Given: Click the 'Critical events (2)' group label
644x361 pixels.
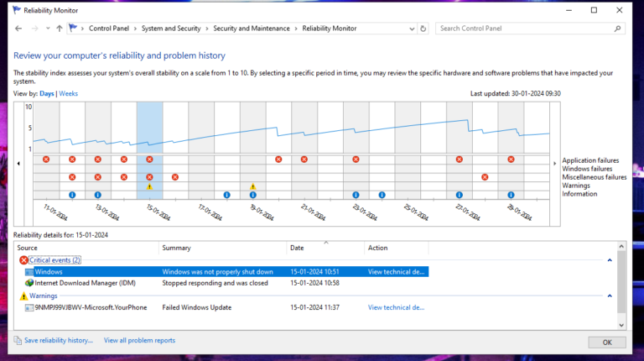Looking at the screenshot, I should tap(55, 260).
